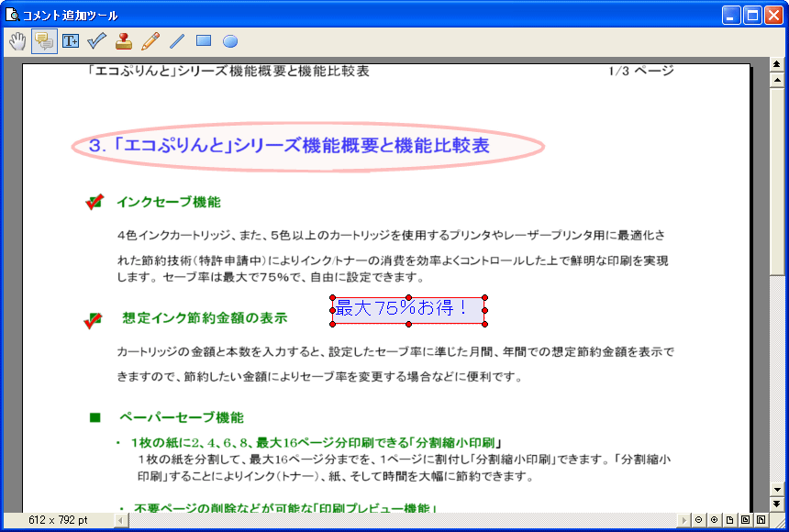789x532 pixels.
Task: Select the ellipse shape tool
Action: 230,41
